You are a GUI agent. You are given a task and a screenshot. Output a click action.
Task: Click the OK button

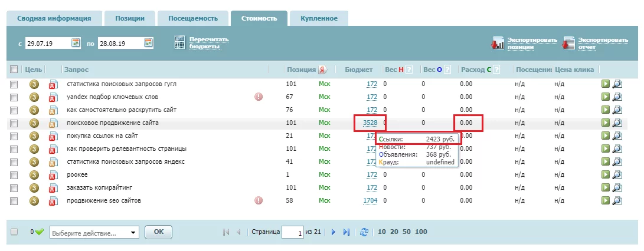pos(159,232)
